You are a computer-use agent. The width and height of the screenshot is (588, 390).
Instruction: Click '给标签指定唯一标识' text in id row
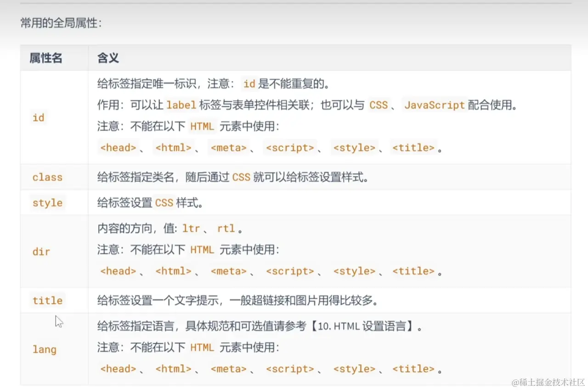[x=147, y=84]
